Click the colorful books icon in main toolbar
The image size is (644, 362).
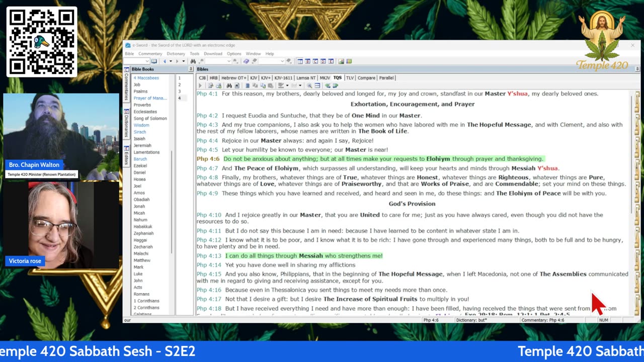click(349, 61)
